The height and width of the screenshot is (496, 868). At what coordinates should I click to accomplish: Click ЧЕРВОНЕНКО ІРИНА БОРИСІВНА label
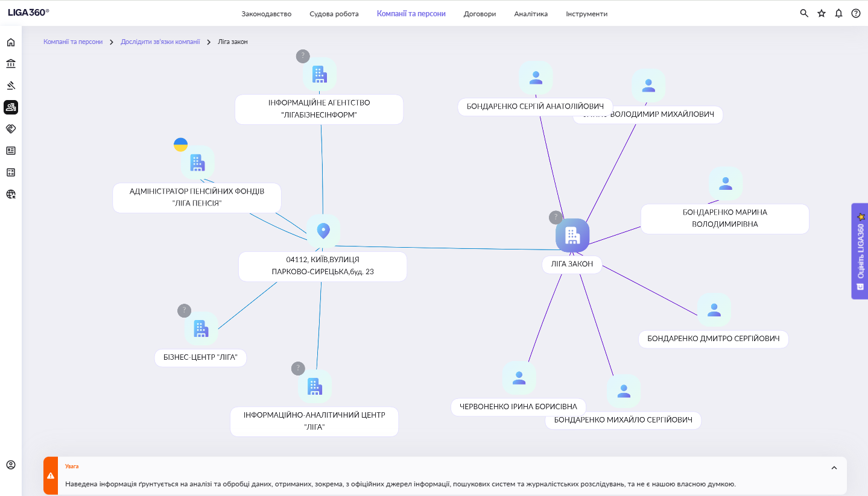pyautogui.click(x=519, y=406)
